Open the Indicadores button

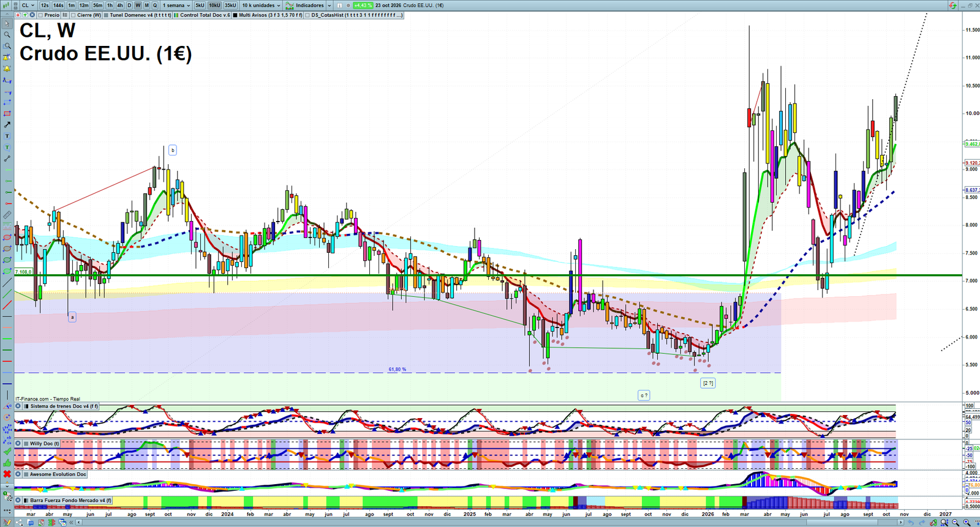coord(304,5)
